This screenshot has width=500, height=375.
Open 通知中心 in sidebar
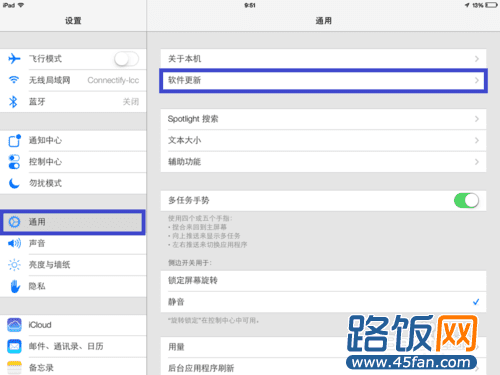73,140
